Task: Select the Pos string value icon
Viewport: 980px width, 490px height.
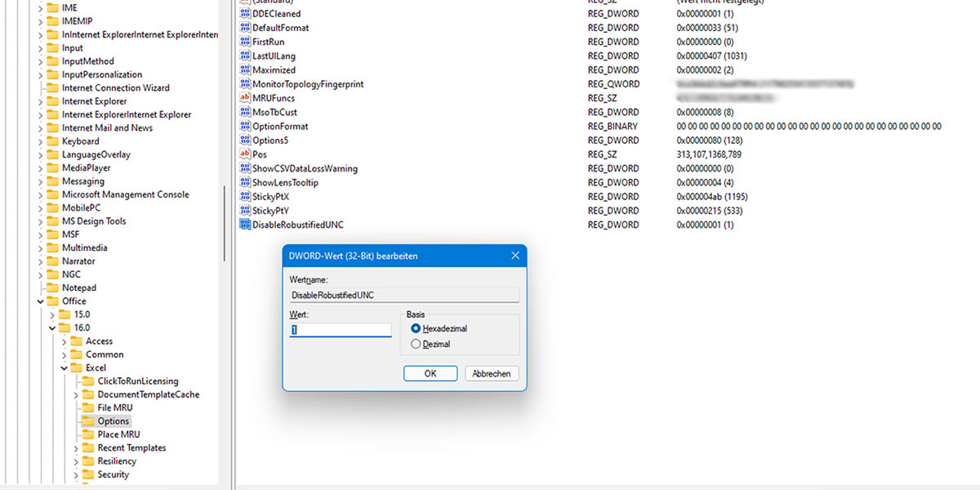Action: [x=245, y=154]
